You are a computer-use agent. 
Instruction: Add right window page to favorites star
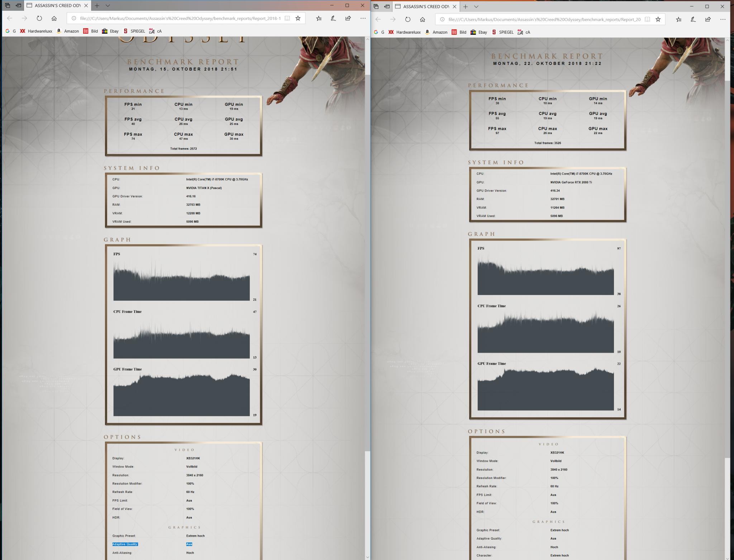click(658, 19)
